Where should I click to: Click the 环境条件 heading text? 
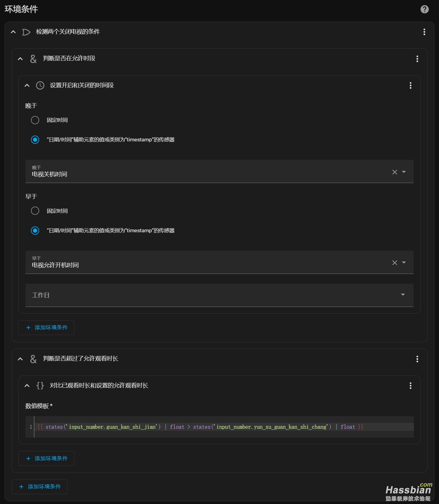pos(21,9)
